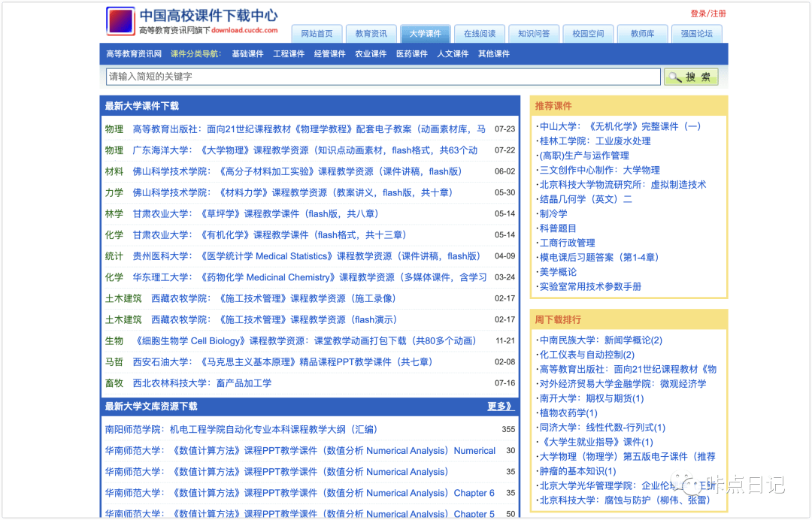Select 基础课件 category
Image resolution: width=812 pixels, height=520 pixels.
(x=247, y=54)
